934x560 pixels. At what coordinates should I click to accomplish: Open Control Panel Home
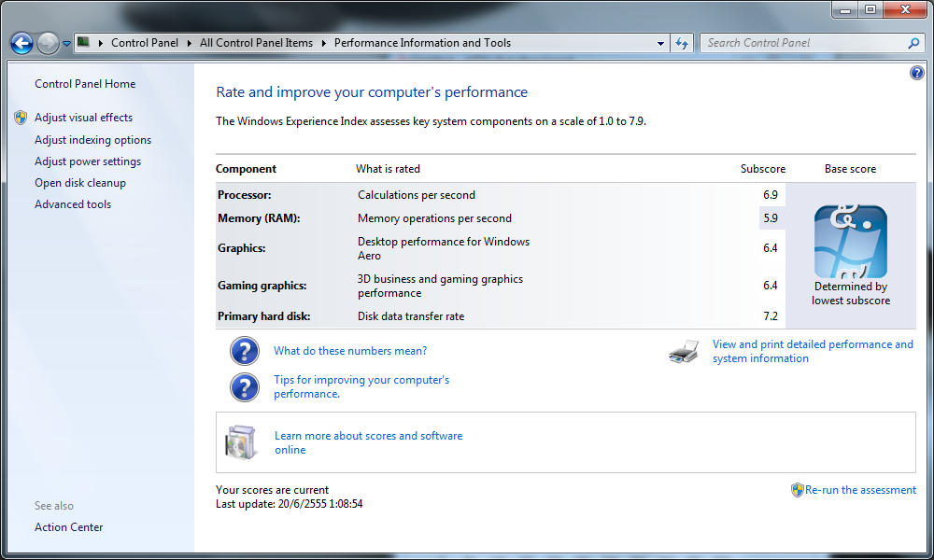[x=85, y=84]
